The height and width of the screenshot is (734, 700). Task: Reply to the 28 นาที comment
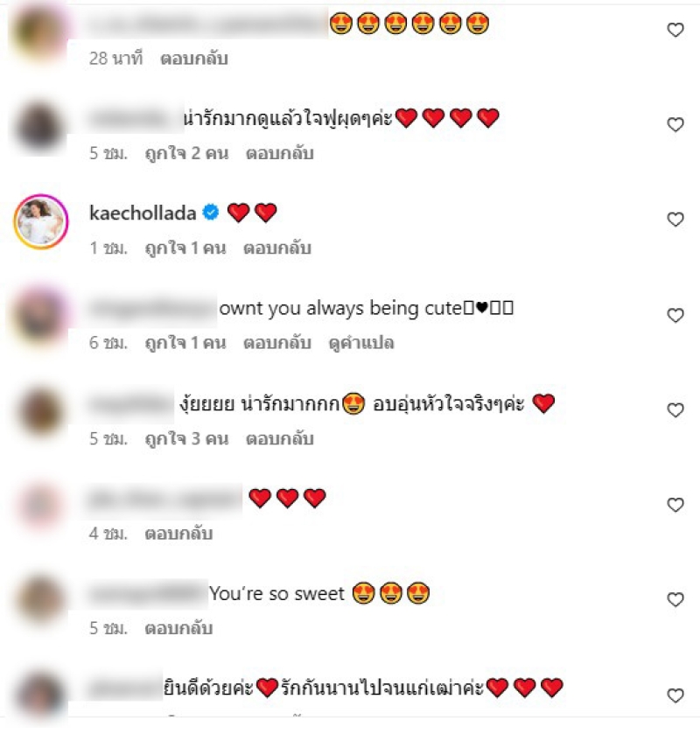tap(194, 59)
